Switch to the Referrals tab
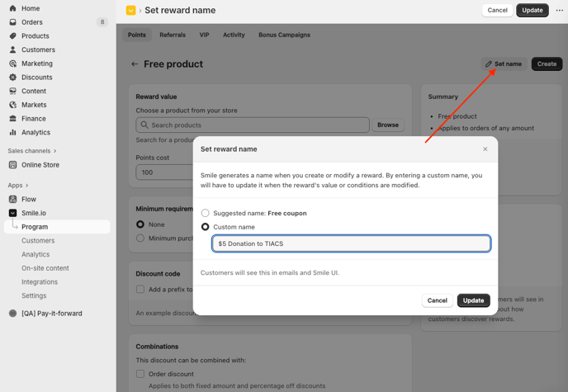This screenshot has height=392, width=568. point(173,35)
